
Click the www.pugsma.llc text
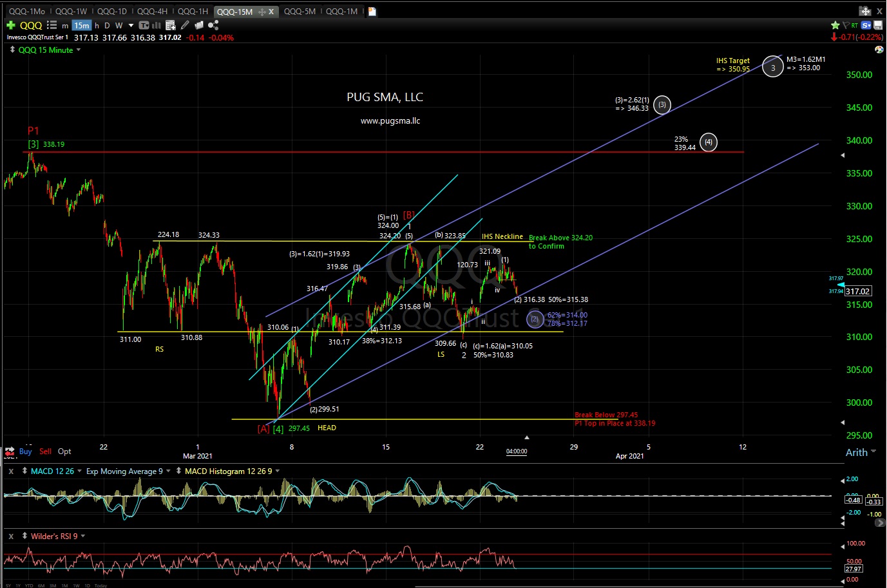pyautogui.click(x=390, y=120)
